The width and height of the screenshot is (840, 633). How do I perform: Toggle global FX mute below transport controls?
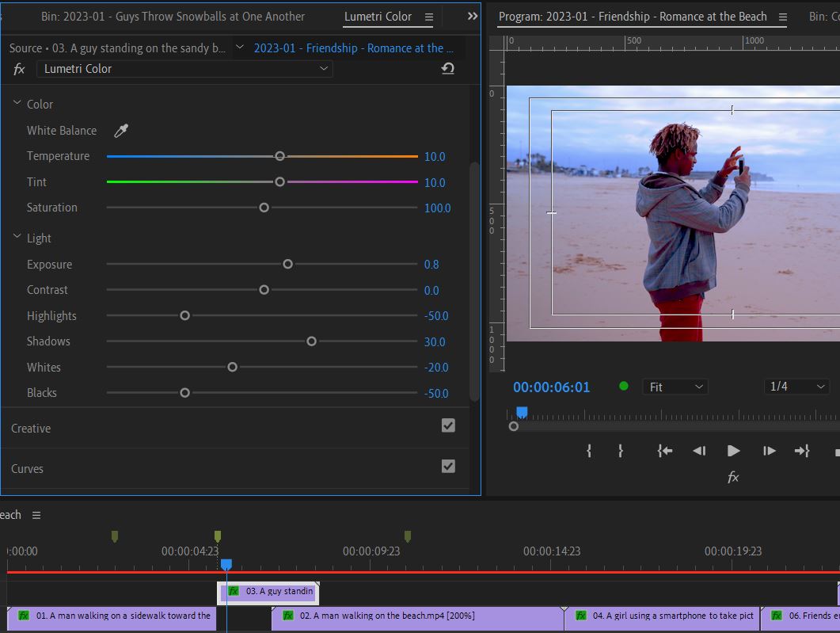(x=733, y=477)
